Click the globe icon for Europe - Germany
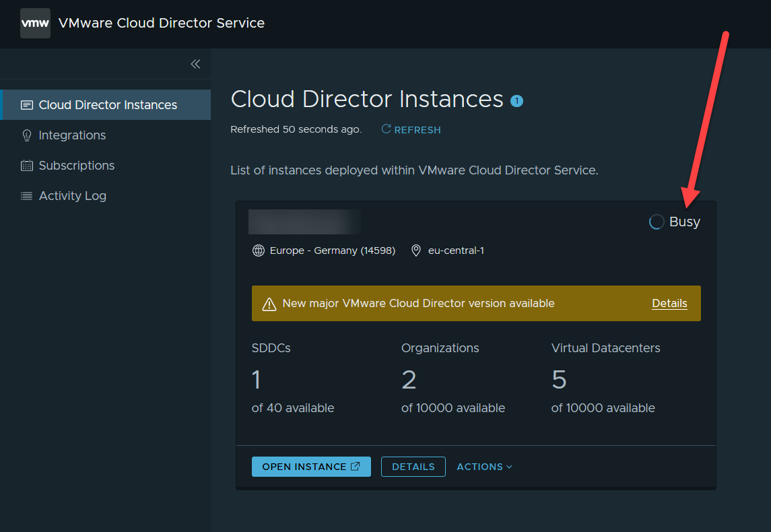The width and height of the screenshot is (771, 532). pyautogui.click(x=258, y=251)
